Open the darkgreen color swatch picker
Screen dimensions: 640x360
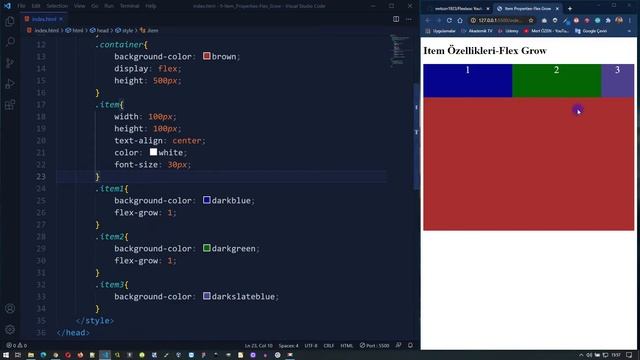(x=207, y=248)
